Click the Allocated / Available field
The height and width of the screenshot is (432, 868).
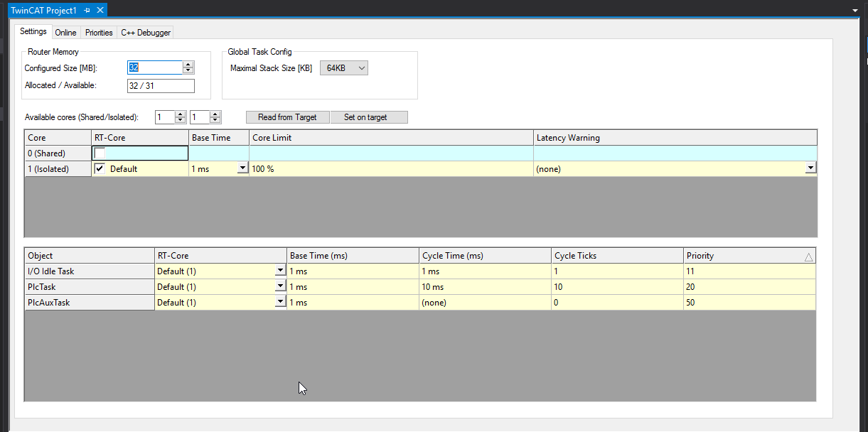click(161, 86)
